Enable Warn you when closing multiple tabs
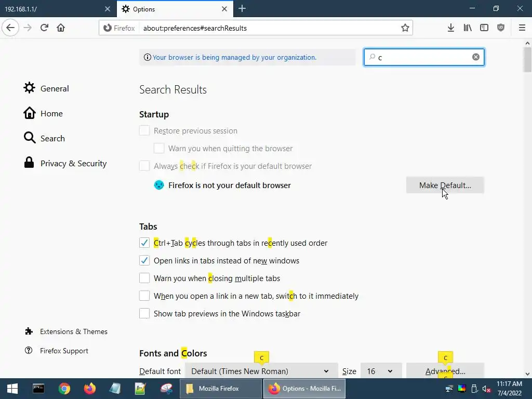The width and height of the screenshot is (532, 399). (144, 278)
